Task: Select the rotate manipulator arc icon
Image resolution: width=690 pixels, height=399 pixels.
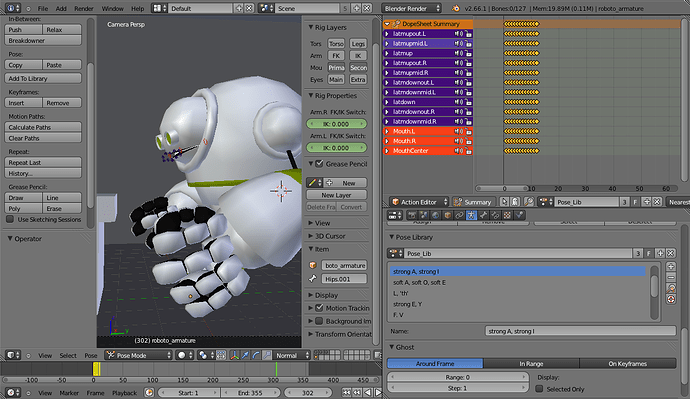Action: (x=256, y=355)
